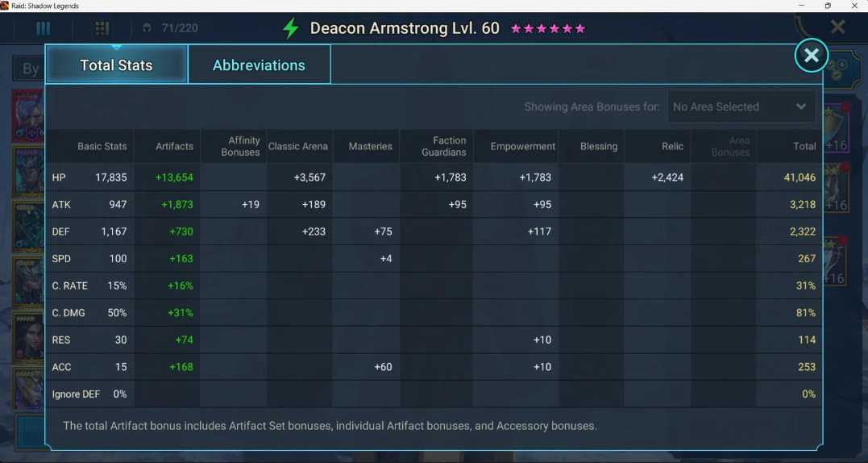The image size is (868, 463).
Task: Open the No Area Selected dropdown
Action: (x=741, y=107)
